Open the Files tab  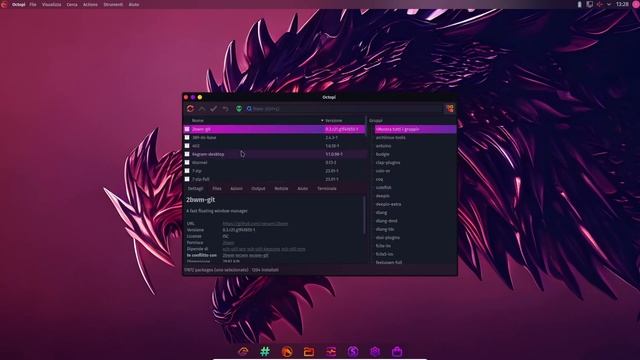pyautogui.click(x=217, y=189)
